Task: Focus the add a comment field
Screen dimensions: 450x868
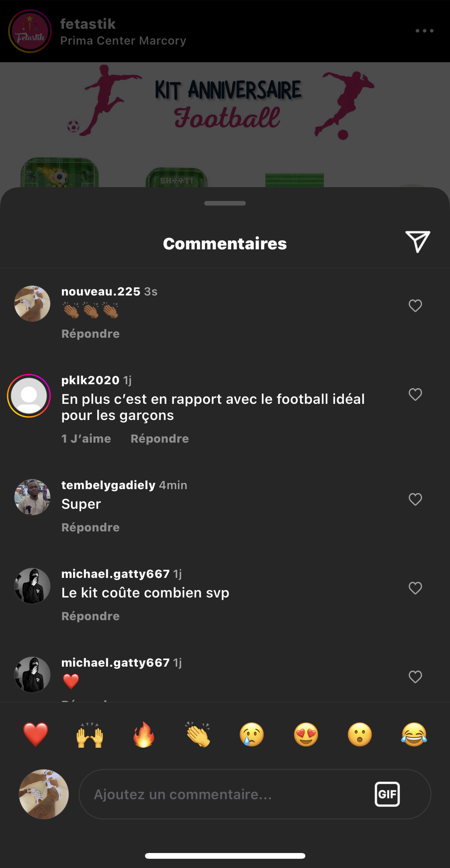Action: [x=227, y=794]
